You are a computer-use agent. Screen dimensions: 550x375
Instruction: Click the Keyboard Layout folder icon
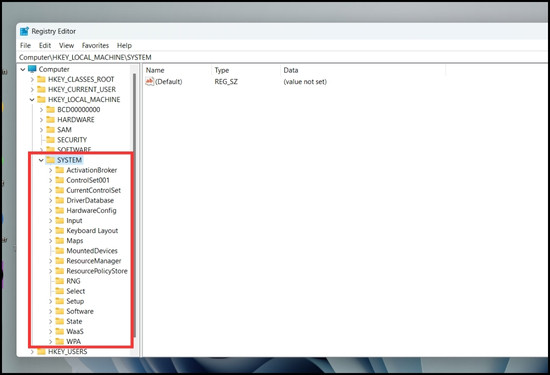pos(60,230)
